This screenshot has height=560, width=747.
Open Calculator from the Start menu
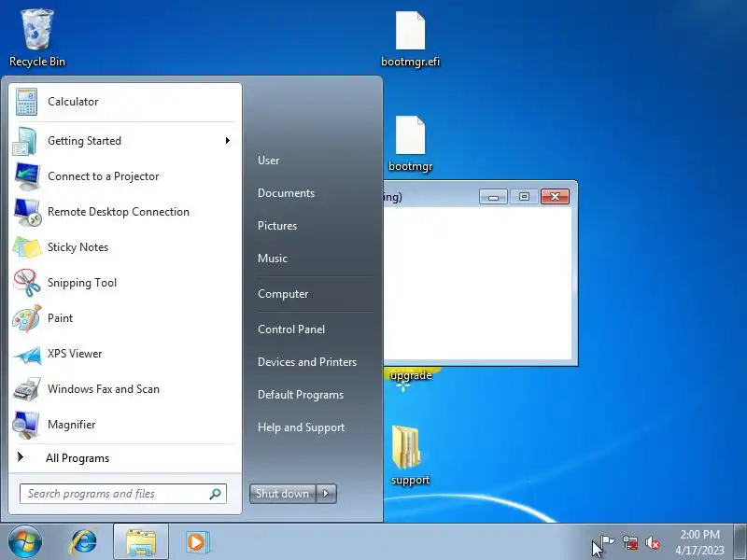click(124, 102)
